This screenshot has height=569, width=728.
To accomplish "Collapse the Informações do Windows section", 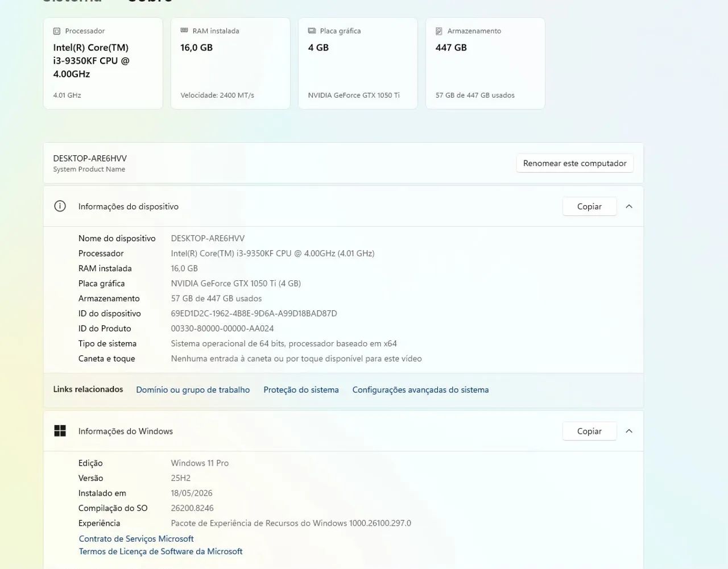I will pyautogui.click(x=629, y=431).
